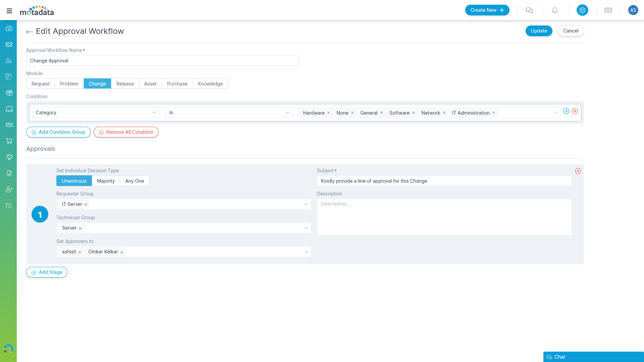644x362 pixels.
Task: Select Majority decision type
Action: 106,181
